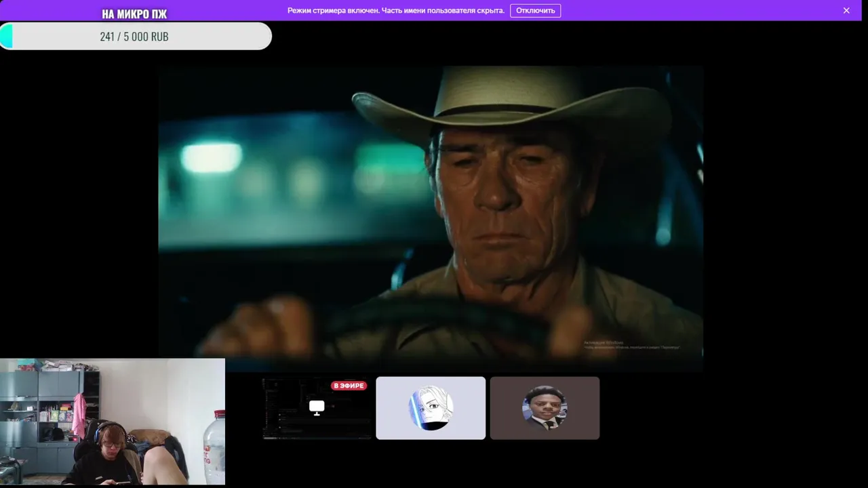Screen dimensions: 868x488
Task: Click the Отключить button in streamer banner
Action: [x=535, y=10]
